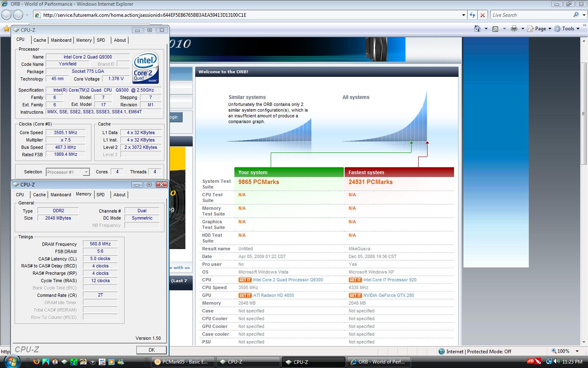
Task: Click the globe Internet zone icon in status bar
Action: coord(441,351)
